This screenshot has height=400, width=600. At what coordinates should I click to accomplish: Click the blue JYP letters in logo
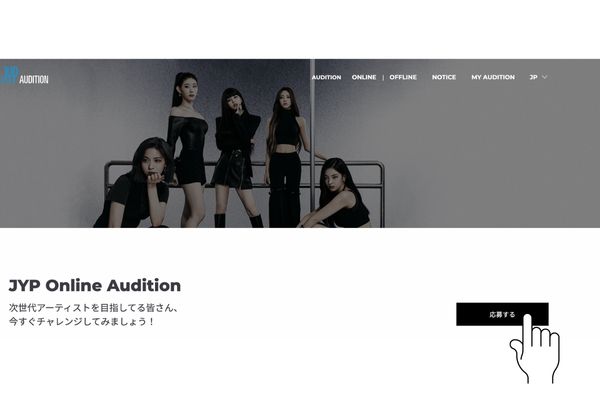click(10, 75)
